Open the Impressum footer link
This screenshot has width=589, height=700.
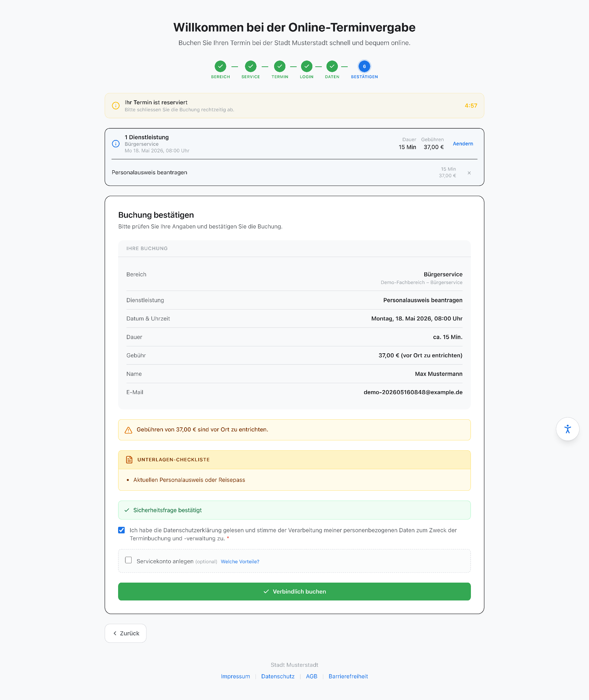(x=235, y=676)
